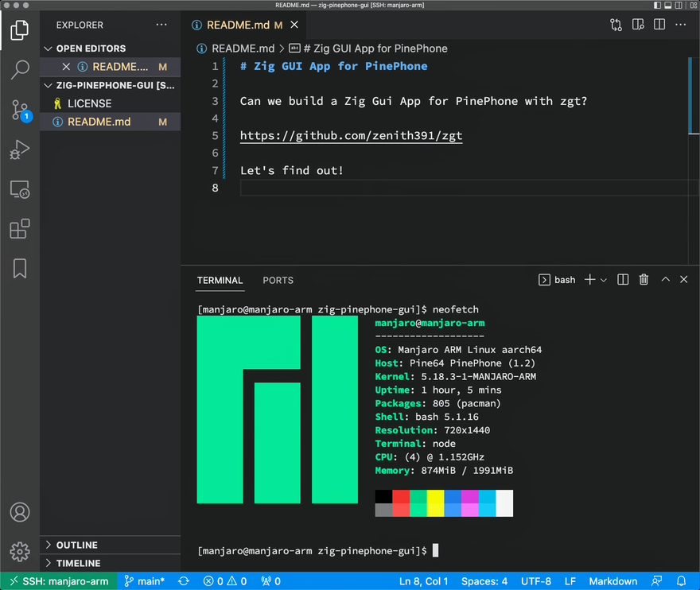Toggle the split editor layout button
Screen dimensions: 700x590
[659, 25]
